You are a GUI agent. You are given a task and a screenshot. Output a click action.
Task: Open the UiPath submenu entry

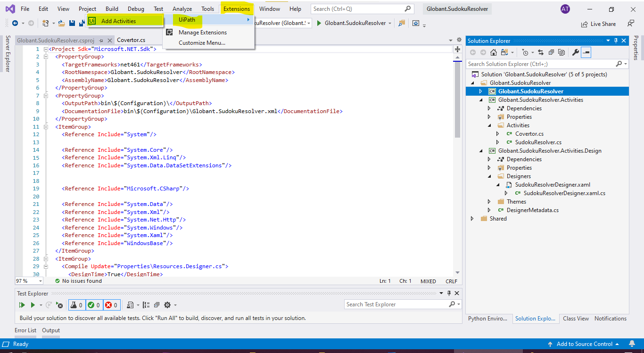187,20
